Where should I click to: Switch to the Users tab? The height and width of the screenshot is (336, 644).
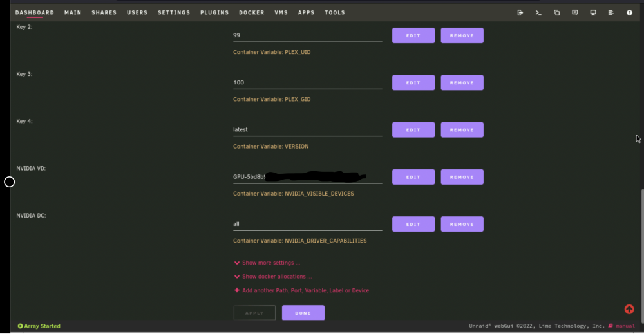pyautogui.click(x=137, y=13)
